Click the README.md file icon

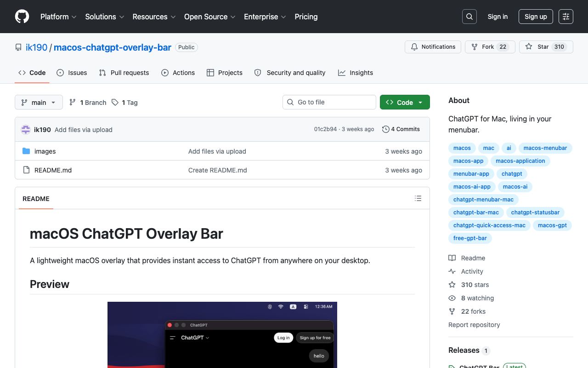[x=26, y=170]
